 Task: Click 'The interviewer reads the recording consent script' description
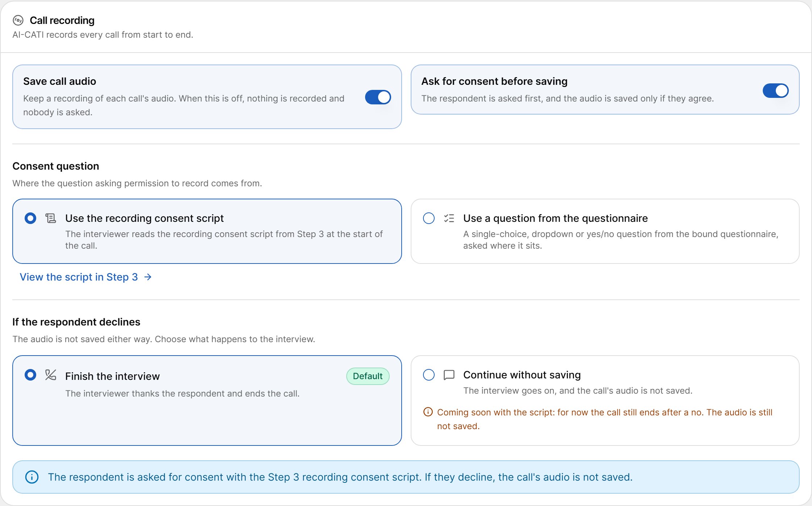pyautogui.click(x=224, y=240)
